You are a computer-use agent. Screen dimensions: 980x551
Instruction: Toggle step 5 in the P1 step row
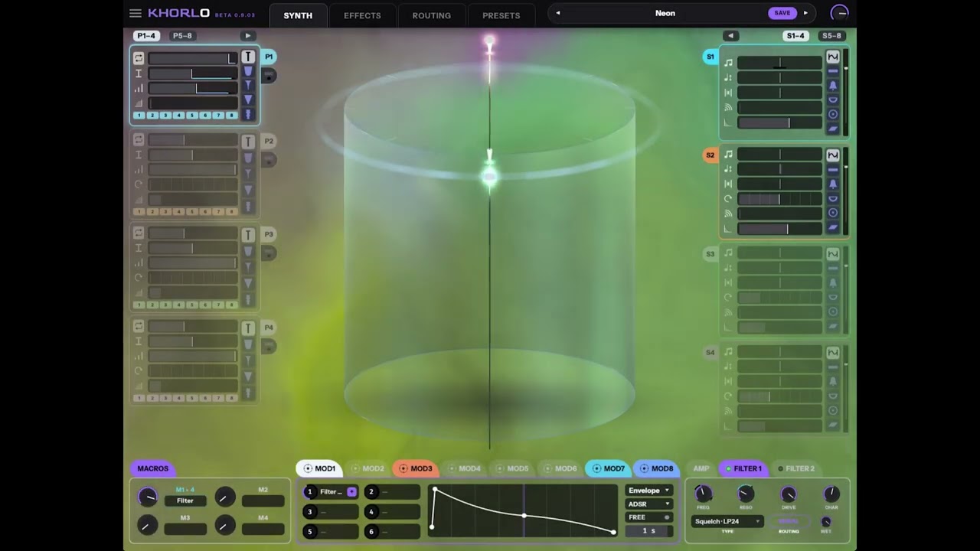tap(192, 116)
